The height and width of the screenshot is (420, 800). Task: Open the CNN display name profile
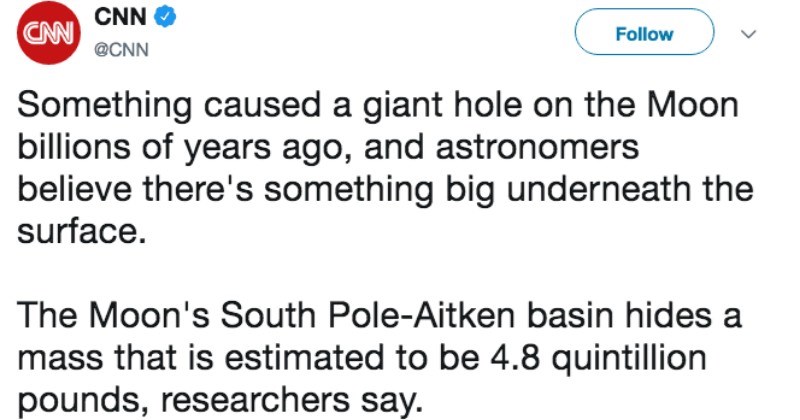(120, 17)
